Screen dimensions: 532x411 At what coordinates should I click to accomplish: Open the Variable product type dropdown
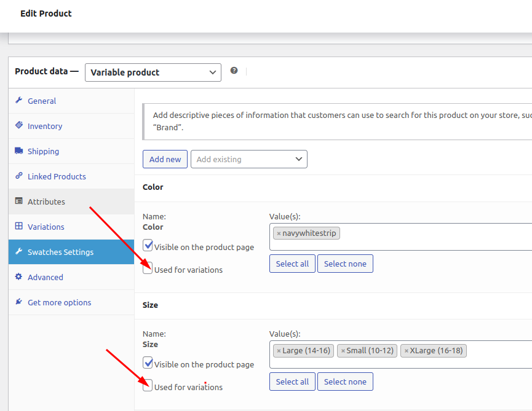pos(153,72)
